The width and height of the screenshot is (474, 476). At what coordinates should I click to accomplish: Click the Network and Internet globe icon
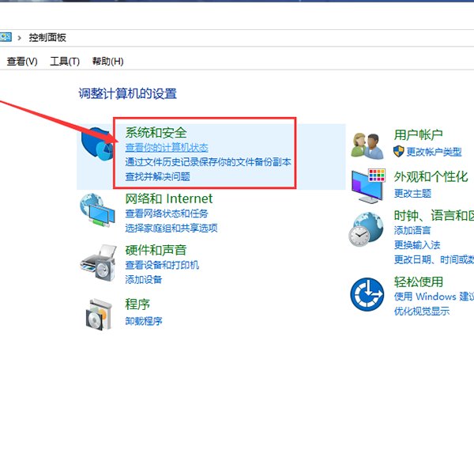[x=98, y=212]
